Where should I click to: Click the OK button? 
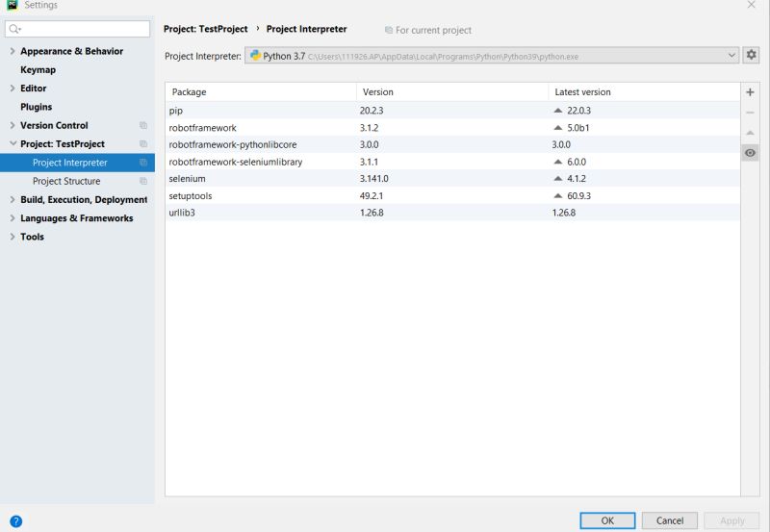[607, 520]
